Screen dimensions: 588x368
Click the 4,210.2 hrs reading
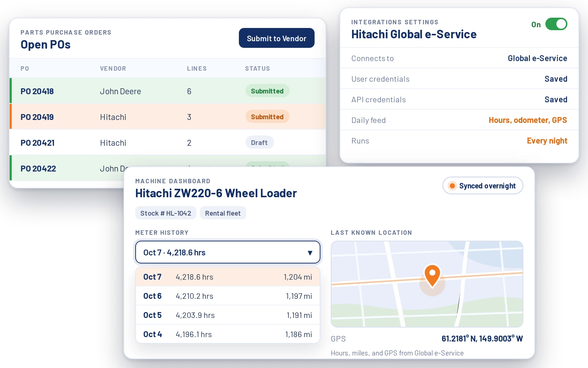(194, 296)
